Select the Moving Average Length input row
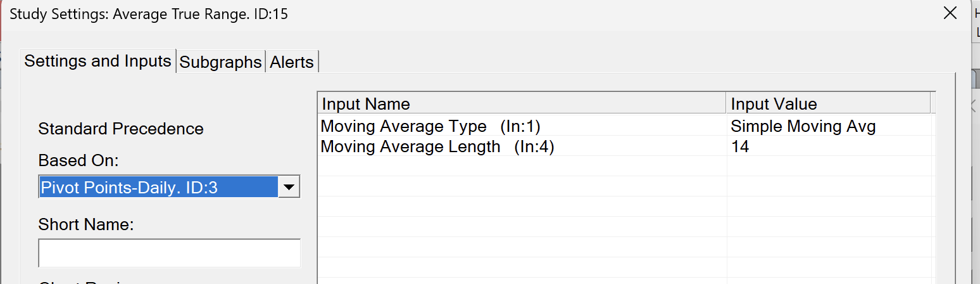Image resolution: width=980 pixels, height=284 pixels. (x=441, y=146)
